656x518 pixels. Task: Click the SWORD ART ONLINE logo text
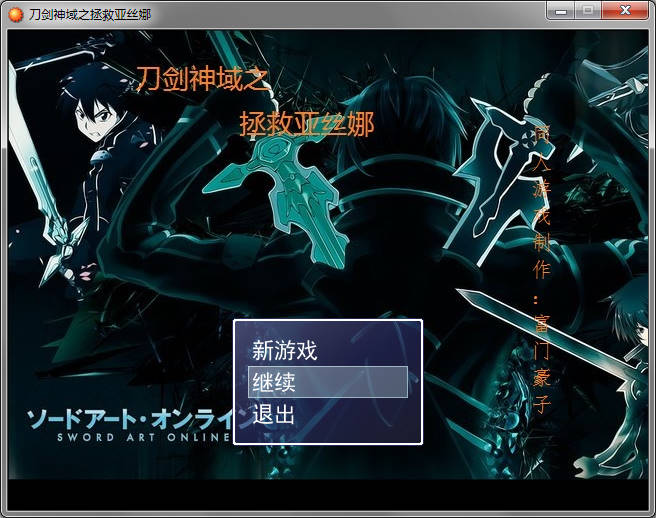[144, 437]
